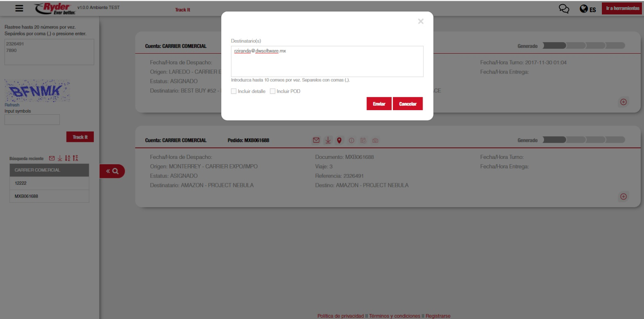This screenshot has height=319, width=644.
Task: Close the email dialog with X
Action: [421, 21]
